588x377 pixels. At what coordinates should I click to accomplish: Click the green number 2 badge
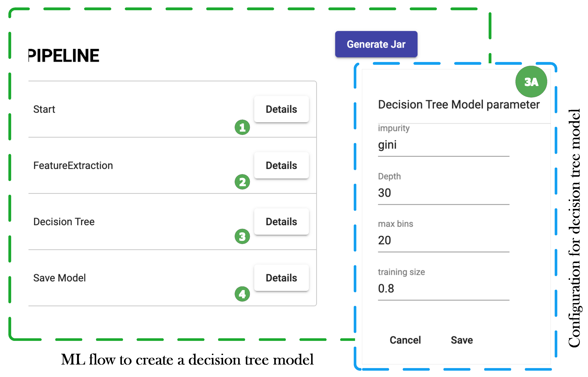tap(242, 182)
